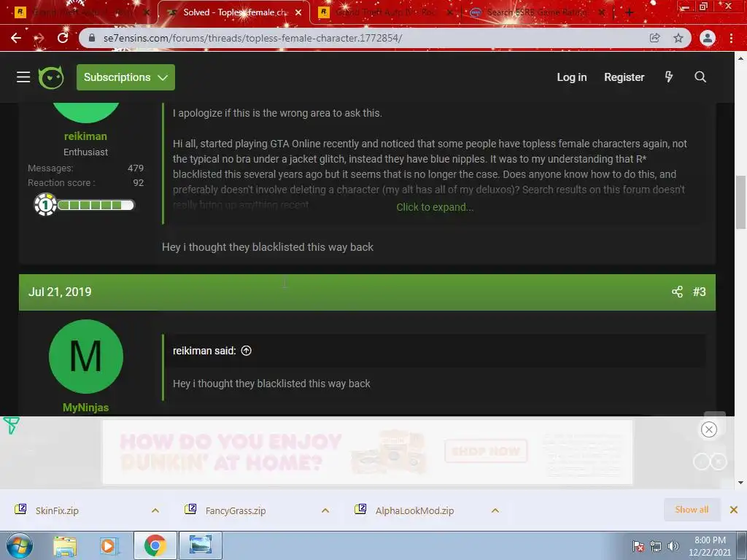The height and width of the screenshot is (560, 747).
Task: Reload the page
Action: click(63, 38)
